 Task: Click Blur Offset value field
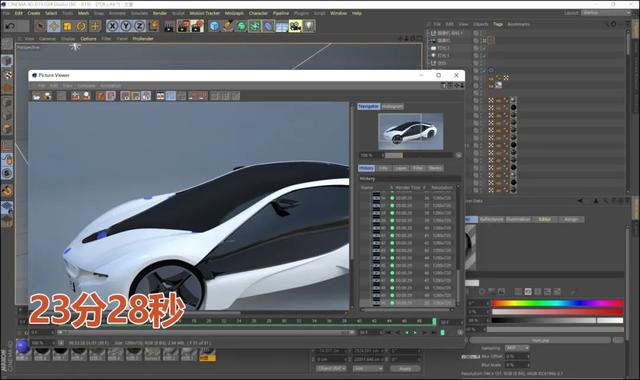517,356
